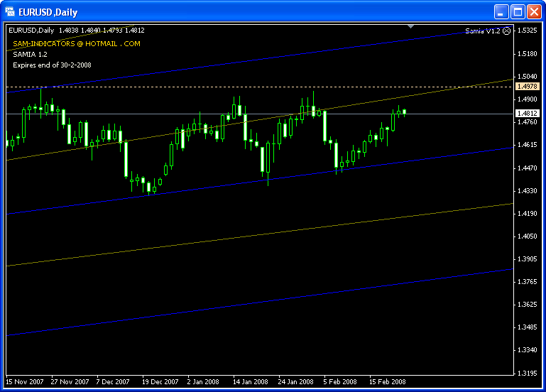Click the 27 Nov 2007 date label

[x=70, y=382]
